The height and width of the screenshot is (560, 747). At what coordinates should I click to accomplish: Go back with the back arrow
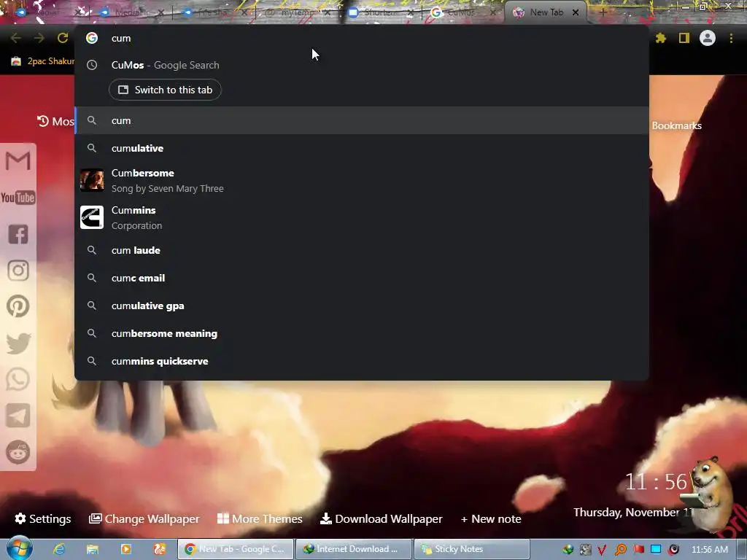point(16,38)
